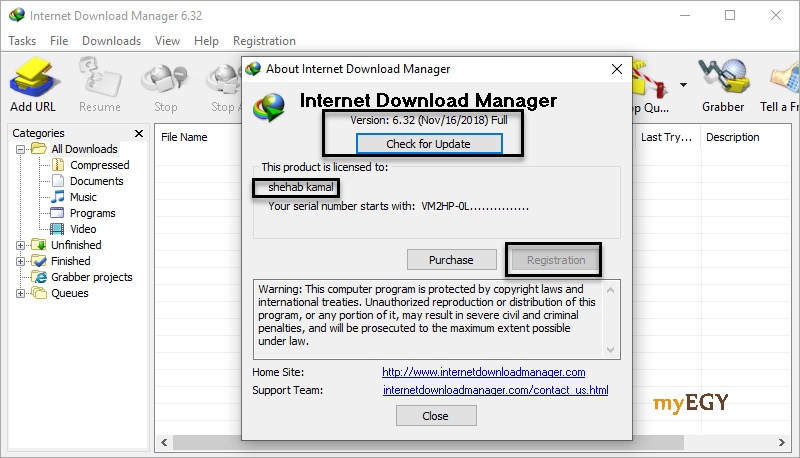The height and width of the screenshot is (458, 800).
Task: Click the Finished folder checkmark icon
Action: (39, 261)
